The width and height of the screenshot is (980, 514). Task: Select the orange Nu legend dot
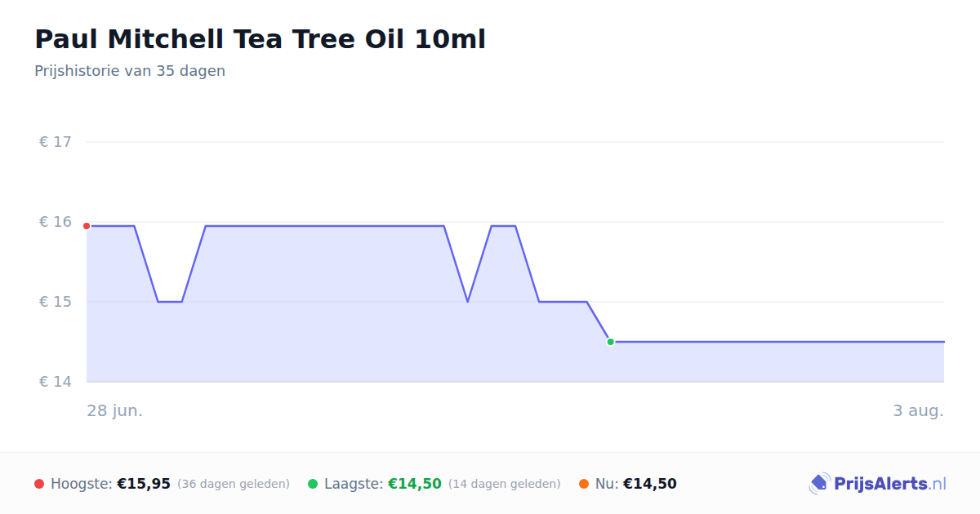(584, 484)
